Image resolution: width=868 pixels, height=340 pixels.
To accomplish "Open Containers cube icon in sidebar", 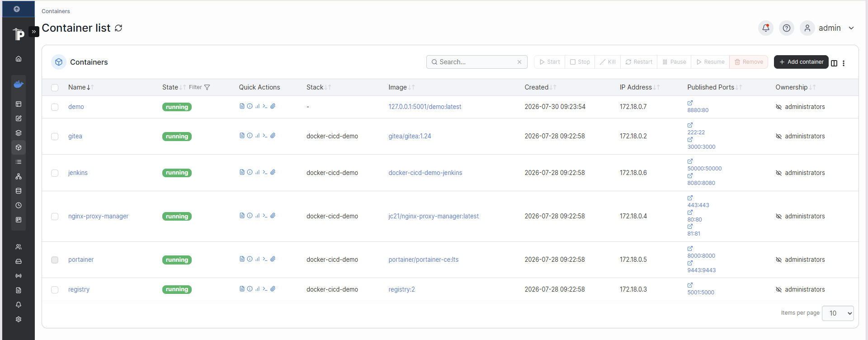I will [x=19, y=147].
